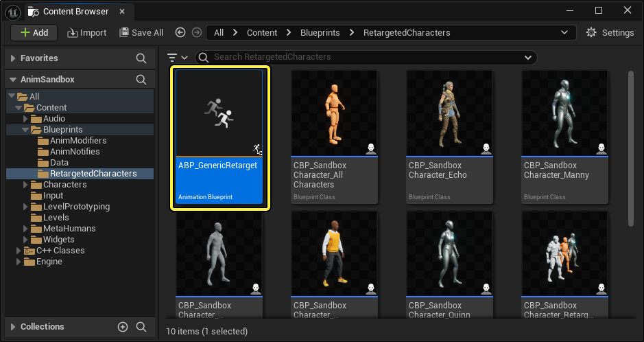Click the Import button
The image size is (644, 342).
tap(86, 32)
